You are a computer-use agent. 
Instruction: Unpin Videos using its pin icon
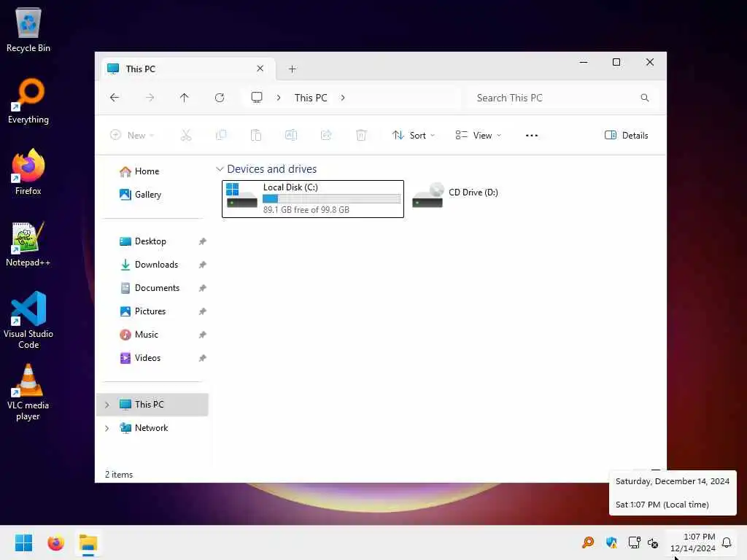[203, 358]
